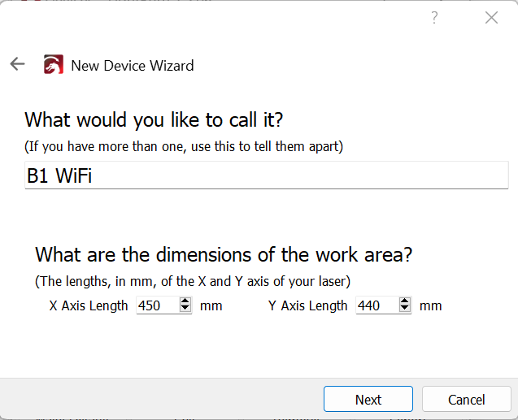518x420 pixels.
Task: Decrease Y Axis Length with down arrow
Action: pyautogui.click(x=405, y=310)
